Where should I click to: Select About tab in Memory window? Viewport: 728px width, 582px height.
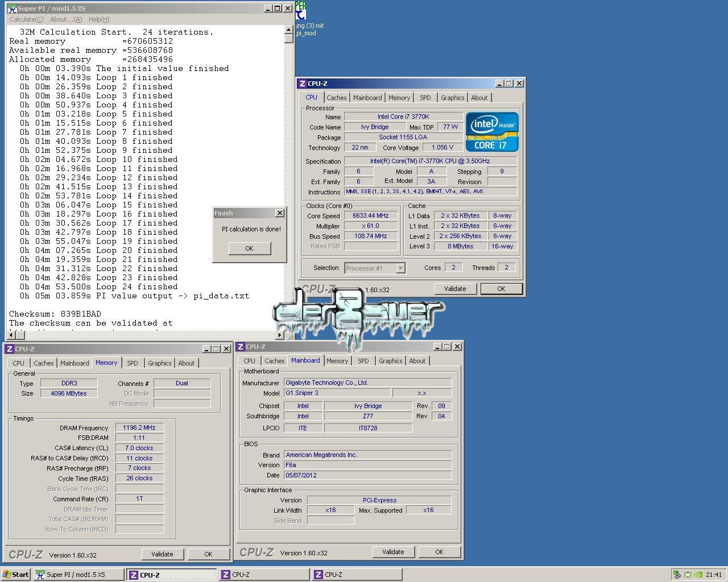click(187, 363)
